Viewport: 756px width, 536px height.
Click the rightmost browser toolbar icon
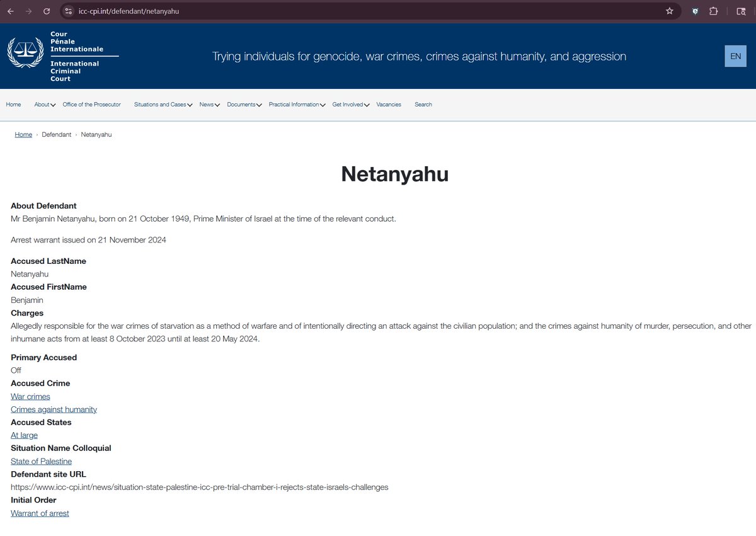(x=741, y=11)
